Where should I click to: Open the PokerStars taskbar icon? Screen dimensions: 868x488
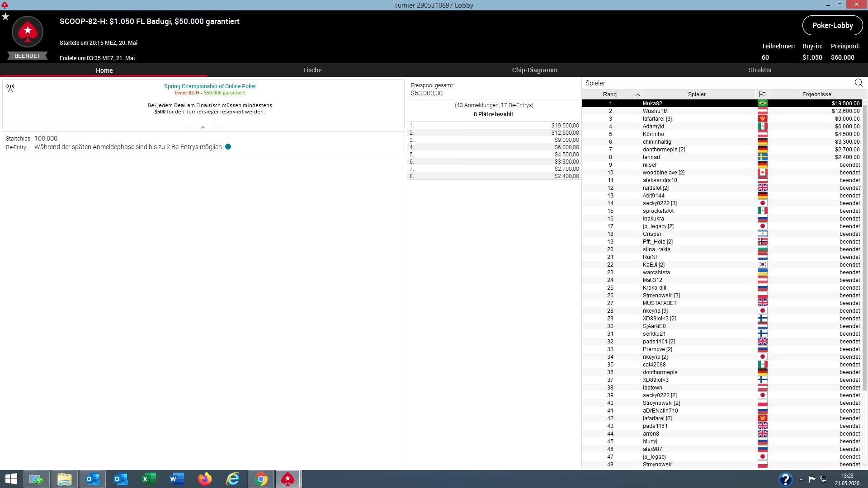(288, 479)
